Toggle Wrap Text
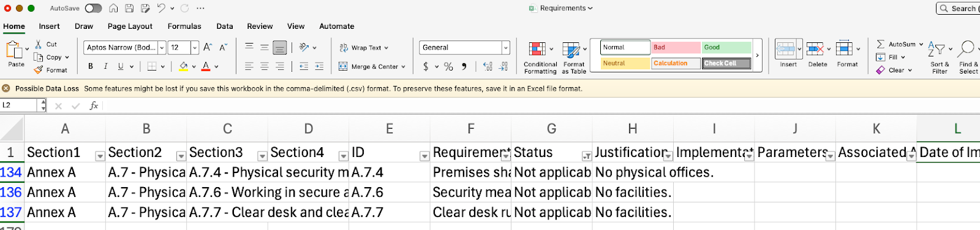The width and height of the screenshot is (980, 230). pyautogui.click(x=364, y=48)
